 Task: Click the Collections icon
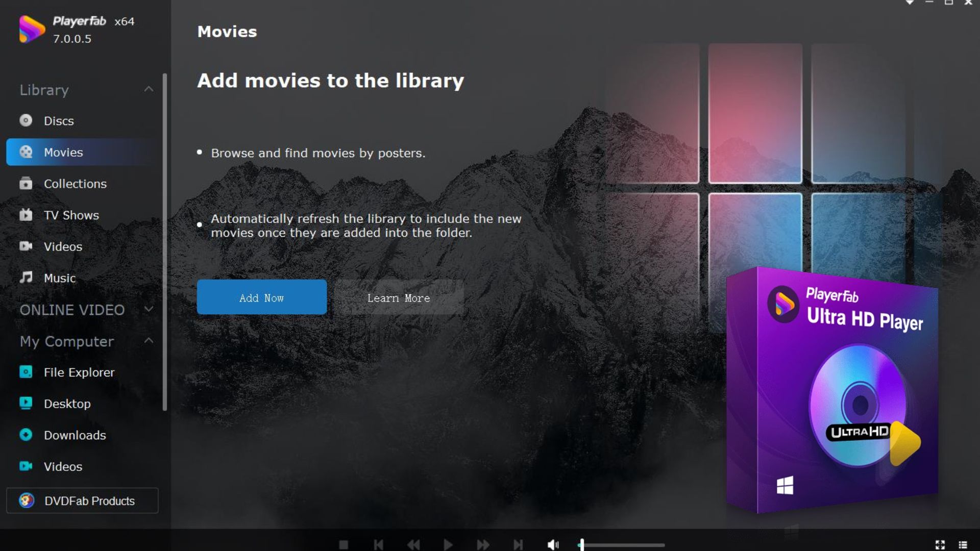(26, 183)
